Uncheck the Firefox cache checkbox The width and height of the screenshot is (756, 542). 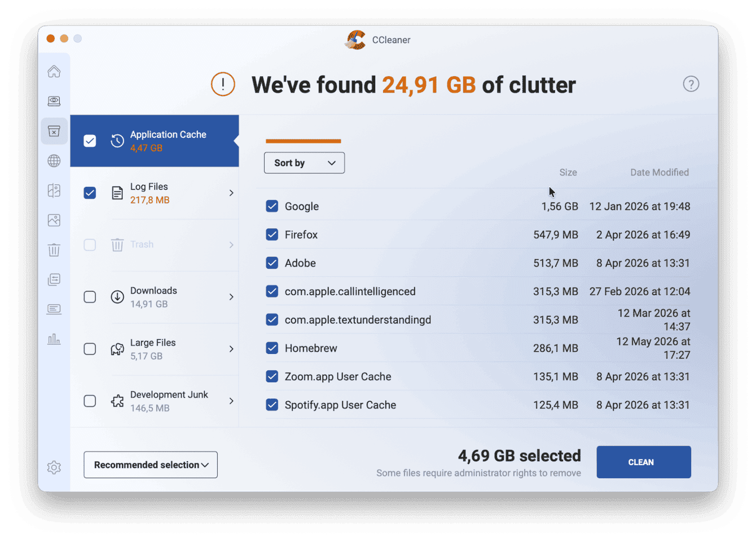point(272,234)
